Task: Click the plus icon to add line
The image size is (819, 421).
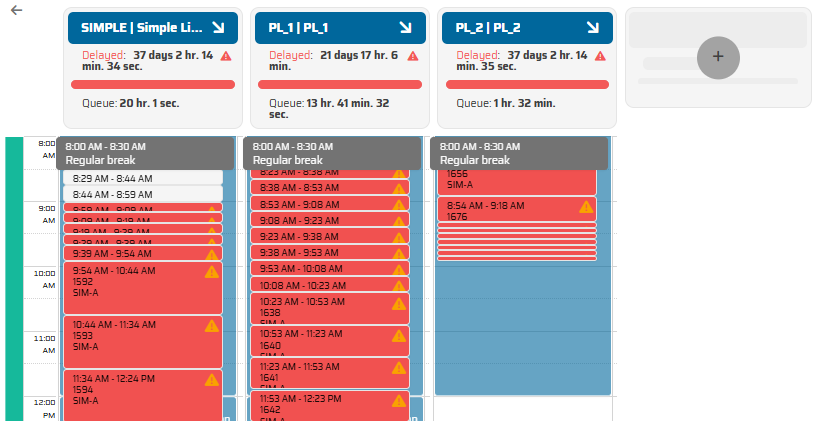Action: coord(717,57)
